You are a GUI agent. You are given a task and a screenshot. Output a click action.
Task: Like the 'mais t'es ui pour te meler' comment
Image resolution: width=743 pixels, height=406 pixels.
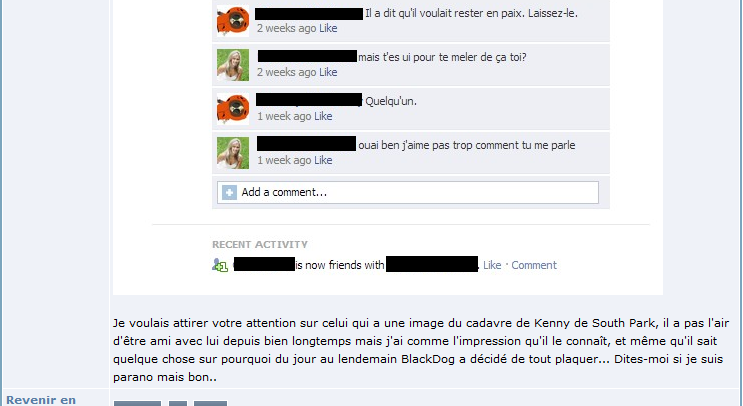click(328, 72)
